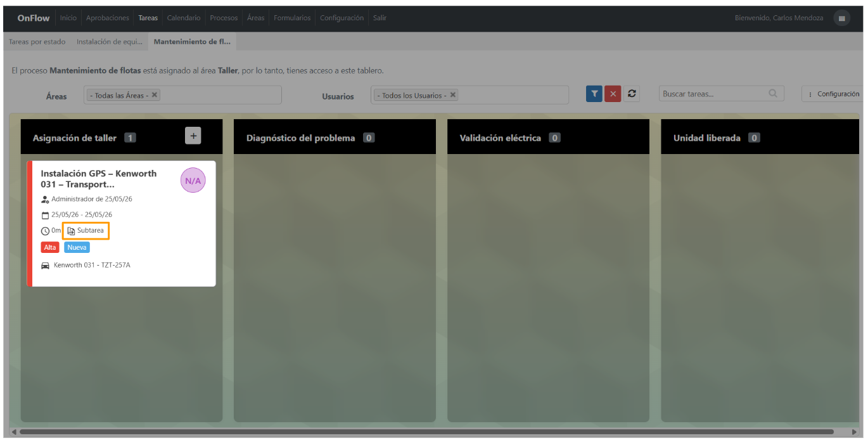Select Tareas in the top menu

148,18
